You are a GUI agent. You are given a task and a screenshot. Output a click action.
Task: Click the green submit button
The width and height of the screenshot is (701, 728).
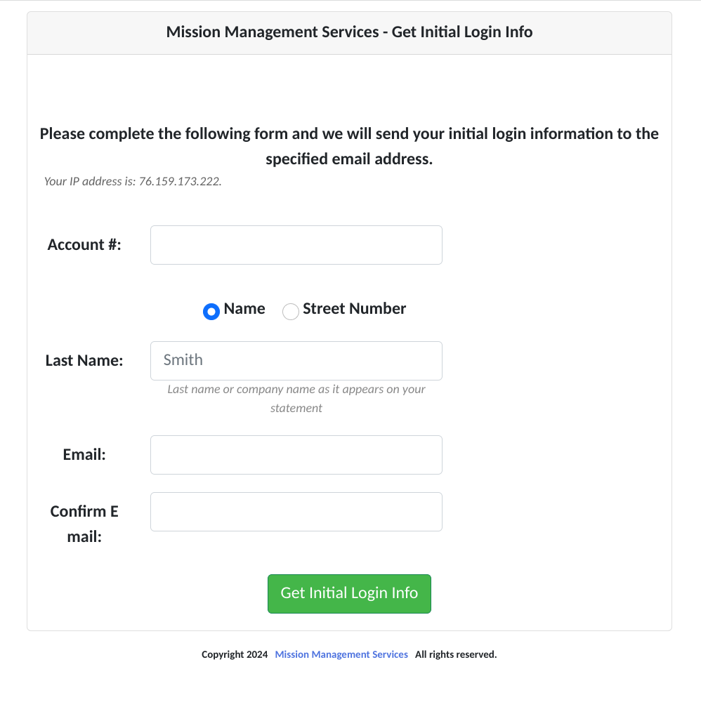(349, 593)
